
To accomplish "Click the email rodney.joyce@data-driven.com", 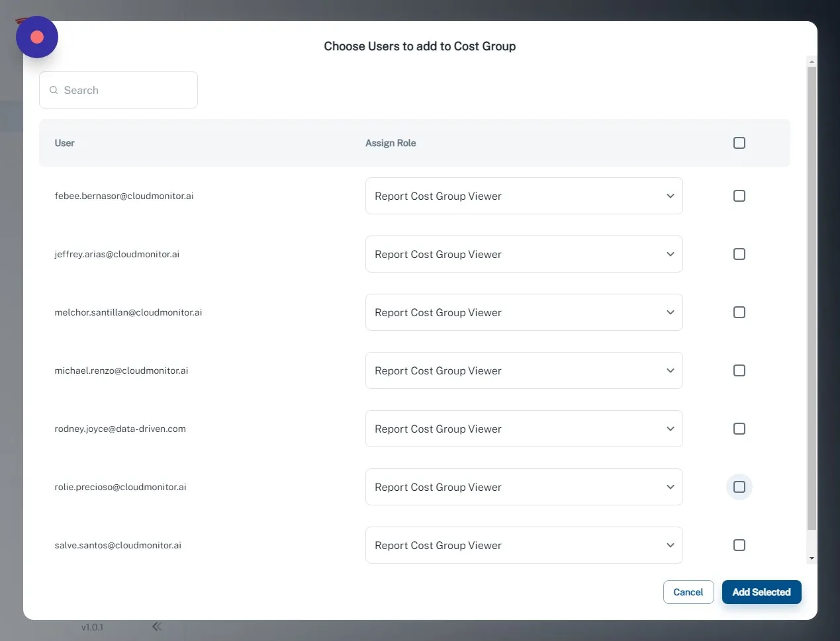I will 120,429.
